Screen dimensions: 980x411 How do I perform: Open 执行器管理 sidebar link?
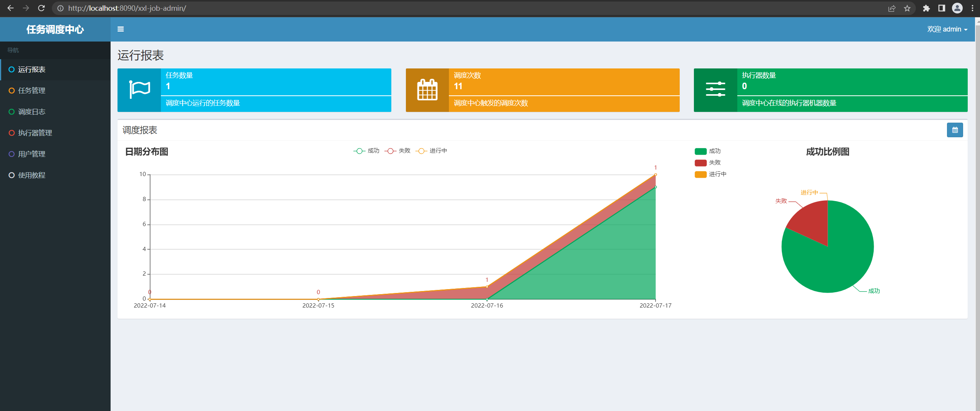(x=35, y=133)
